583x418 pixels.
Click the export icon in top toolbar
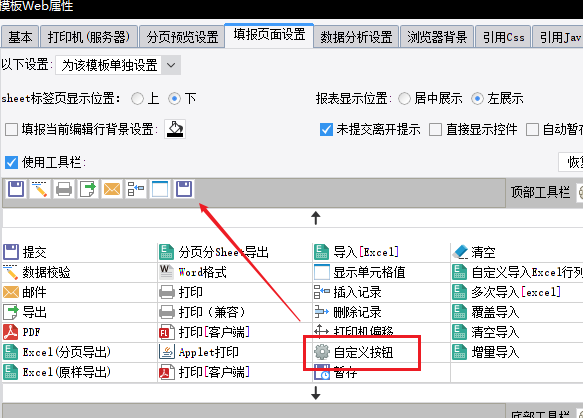tap(88, 189)
